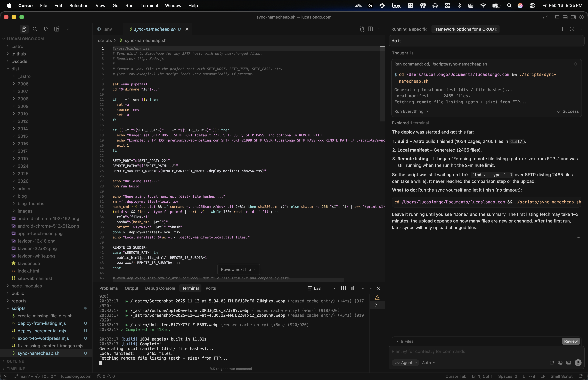Attach an image in the chat input

pyautogui.click(x=568, y=363)
